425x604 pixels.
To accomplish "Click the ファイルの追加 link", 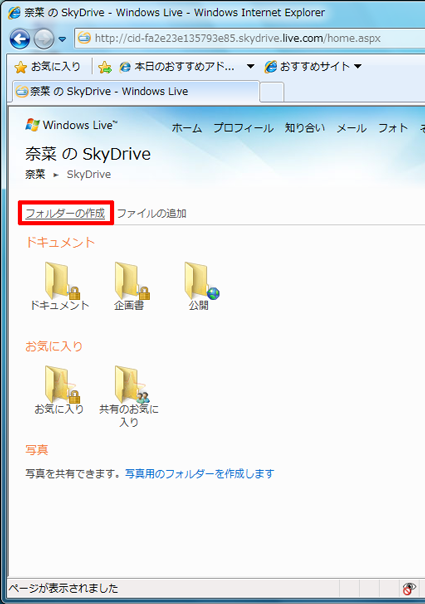I will (x=152, y=213).
